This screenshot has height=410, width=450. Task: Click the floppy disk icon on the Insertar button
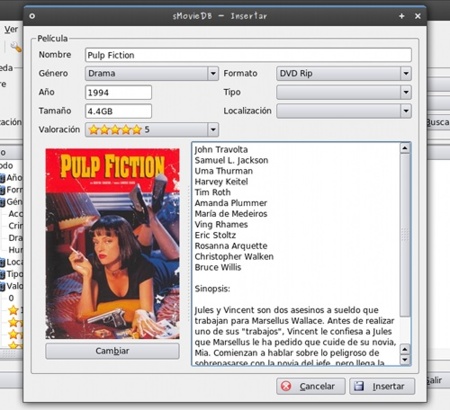pyautogui.click(x=359, y=386)
